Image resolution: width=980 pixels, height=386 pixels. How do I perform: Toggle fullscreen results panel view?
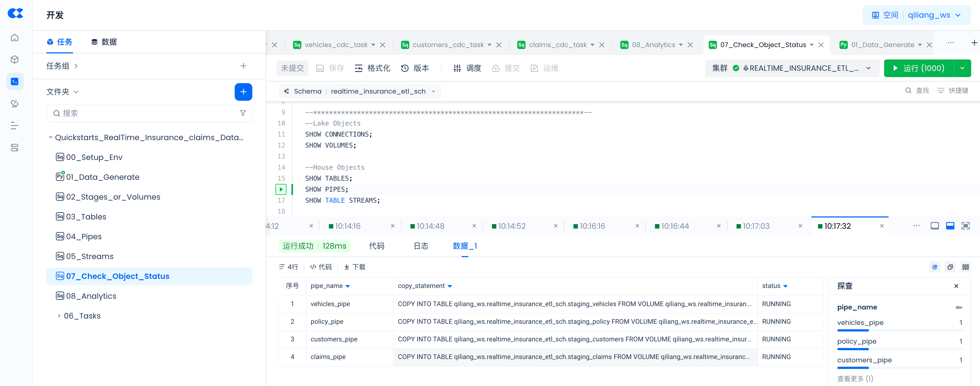click(x=966, y=226)
